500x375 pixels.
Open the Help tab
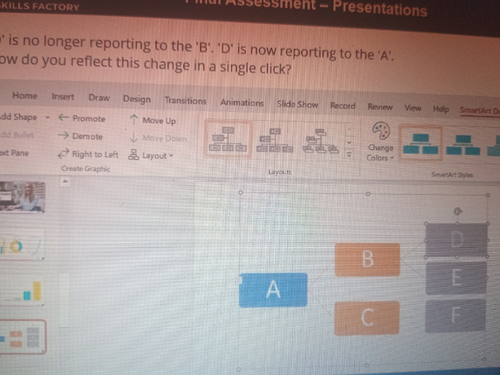(441, 109)
